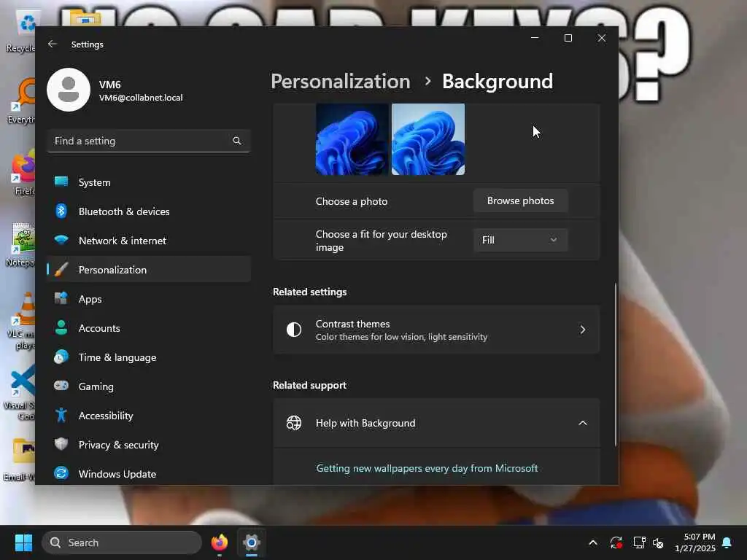Open Notepad++ desktop shortcut
This screenshot has width=747, height=560.
point(21,245)
